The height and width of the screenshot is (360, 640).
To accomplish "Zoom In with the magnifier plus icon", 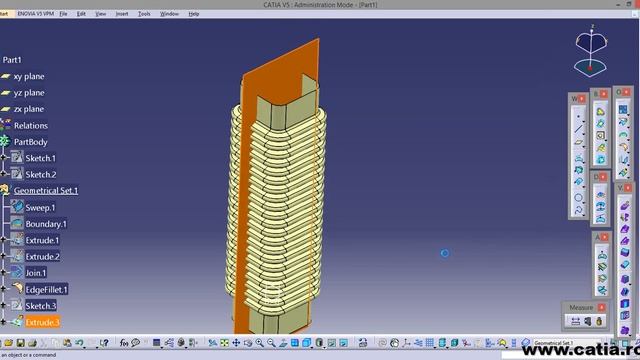I will [x=259, y=343].
